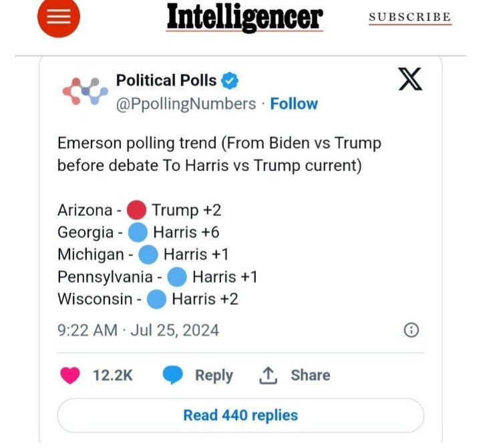Click the Subscribe link
Viewport: 477px width, 448px height.
tap(410, 17)
